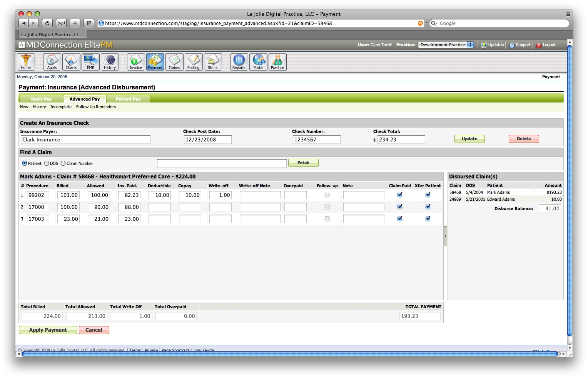This screenshot has height=378, width=588.
Task: Select the Claim Number radio button
Action: [63, 163]
